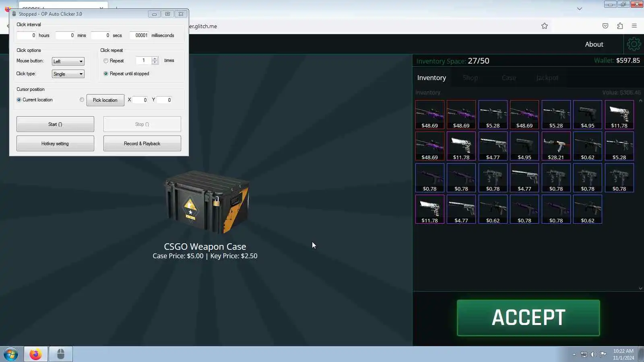This screenshot has height=362, width=644.
Task: Show hidden system tray icons arrow
Action: click(x=574, y=354)
